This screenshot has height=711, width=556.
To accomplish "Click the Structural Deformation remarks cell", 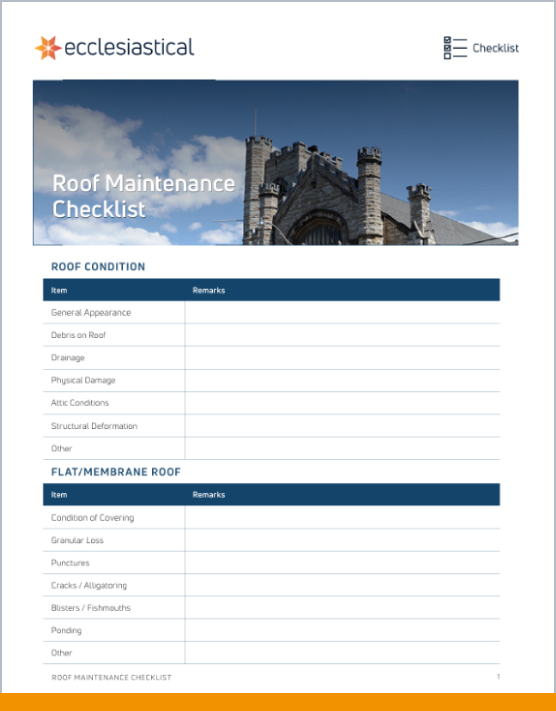I will click(342, 426).
